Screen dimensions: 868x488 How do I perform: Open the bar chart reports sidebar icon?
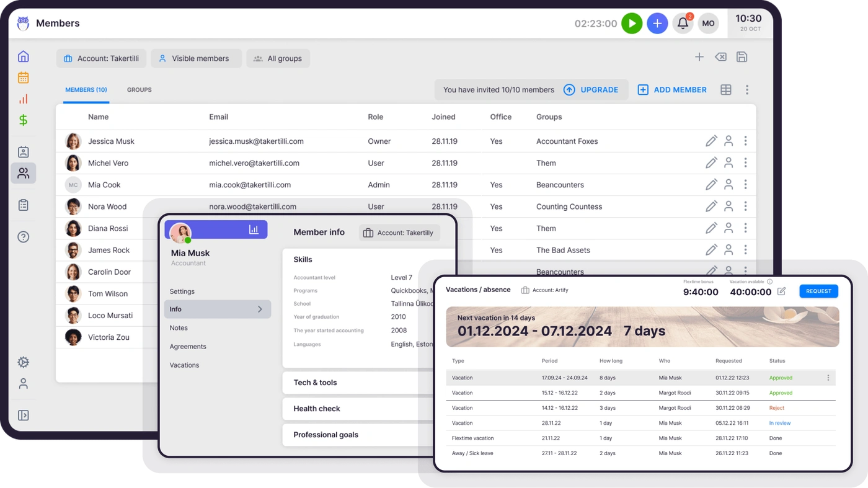[23, 99]
